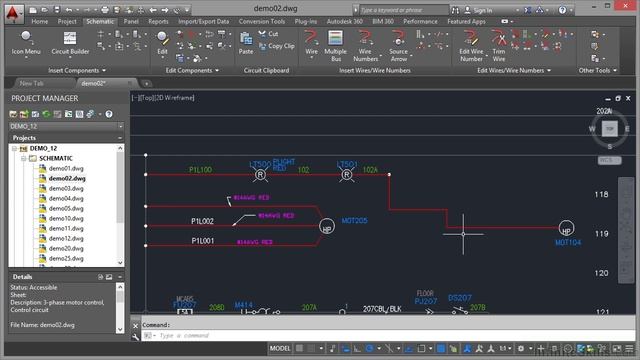
Task: Toggle 2D object snap in status bar
Action: [421, 349]
